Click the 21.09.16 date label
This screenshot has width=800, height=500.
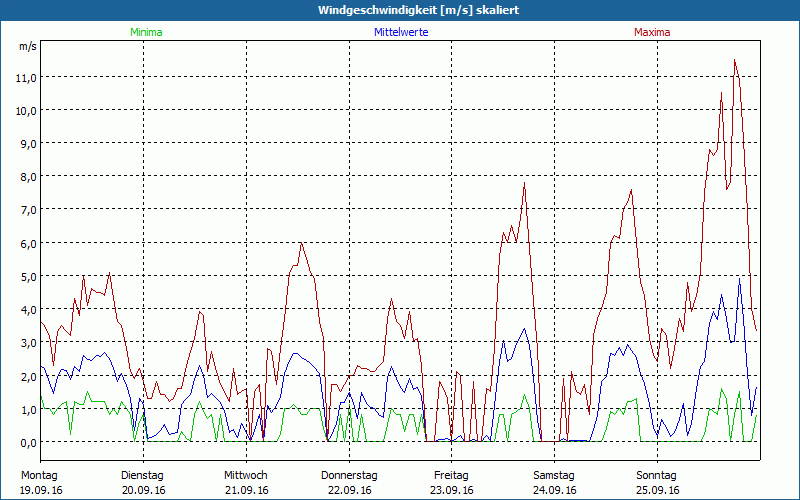(247, 490)
